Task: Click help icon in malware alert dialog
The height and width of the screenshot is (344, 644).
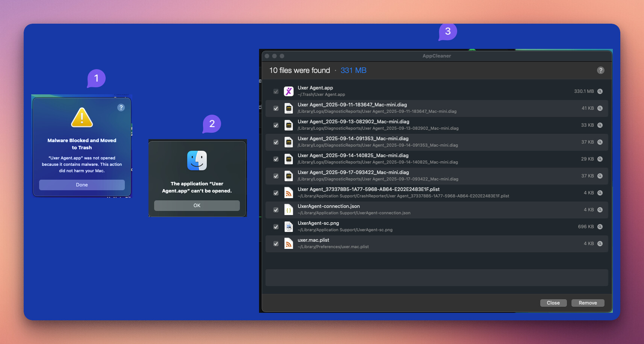Action: click(121, 108)
